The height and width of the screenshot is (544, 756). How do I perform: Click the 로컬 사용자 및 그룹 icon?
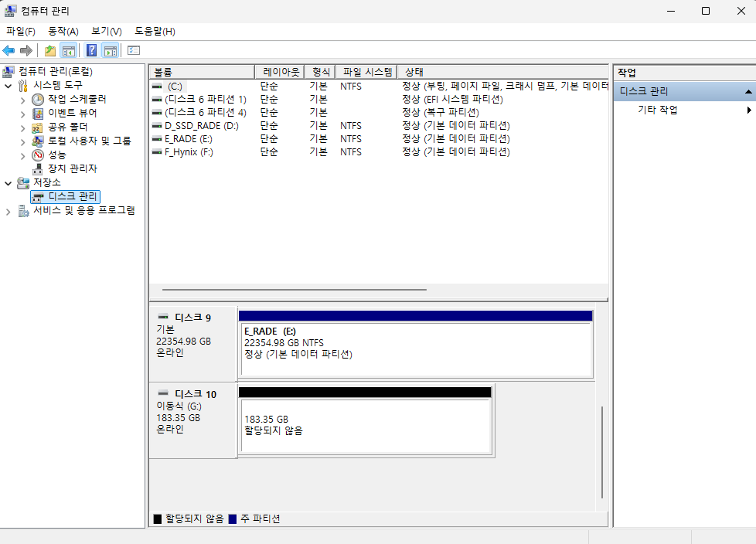[x=38, y=141]
